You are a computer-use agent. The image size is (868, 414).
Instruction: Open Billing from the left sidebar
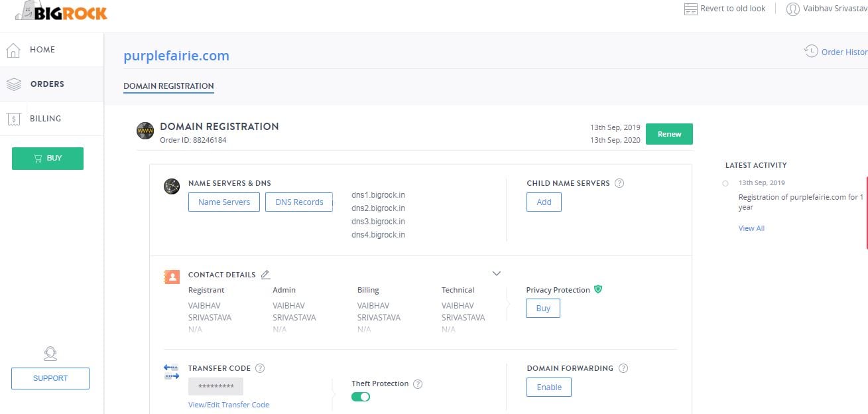(45, 118)
